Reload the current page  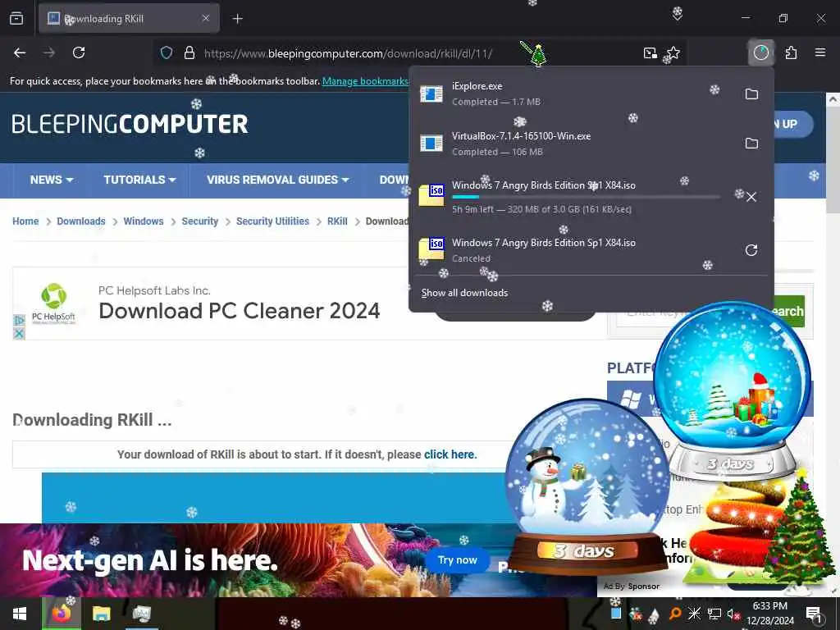(x=79, y=52)
